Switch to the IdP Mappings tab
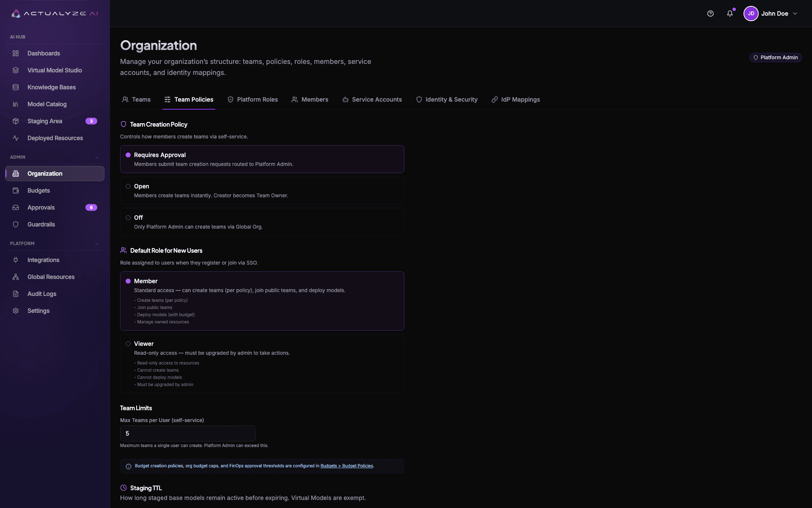The image size is (812, 508). [516, 99]
